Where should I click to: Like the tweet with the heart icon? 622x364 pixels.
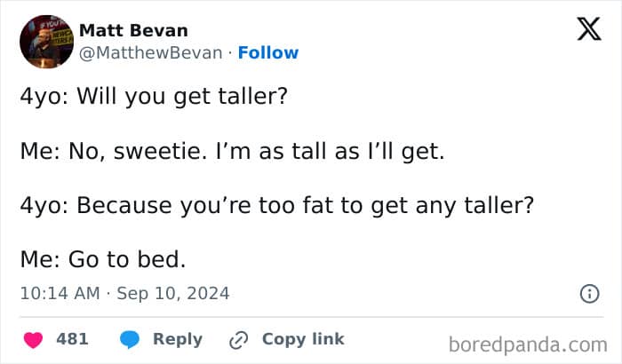coord(33,339)
